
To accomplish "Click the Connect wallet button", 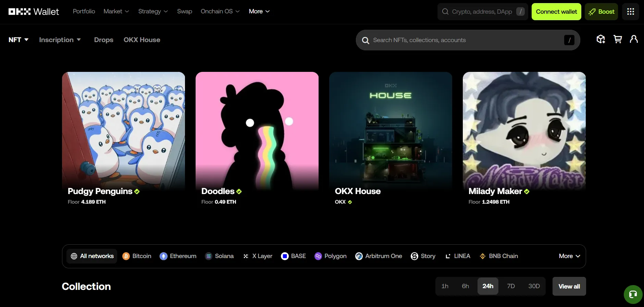I will [556, 12].
